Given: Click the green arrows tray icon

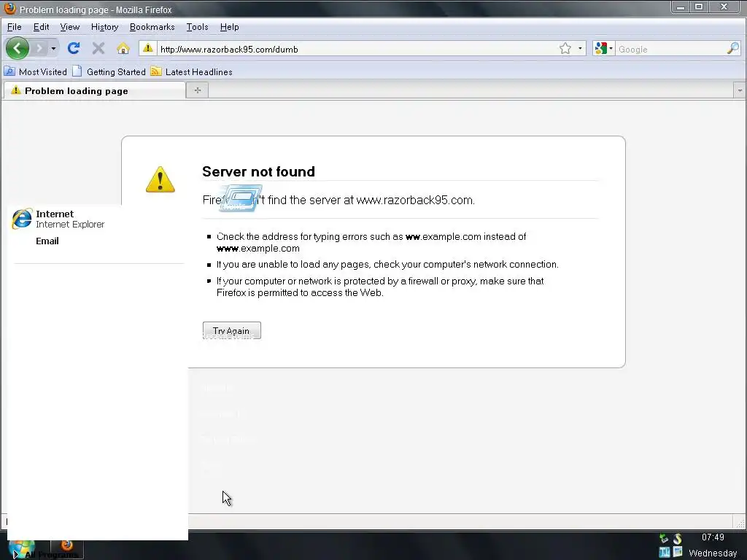Looking at the screenshot, I should pos(664,539).
